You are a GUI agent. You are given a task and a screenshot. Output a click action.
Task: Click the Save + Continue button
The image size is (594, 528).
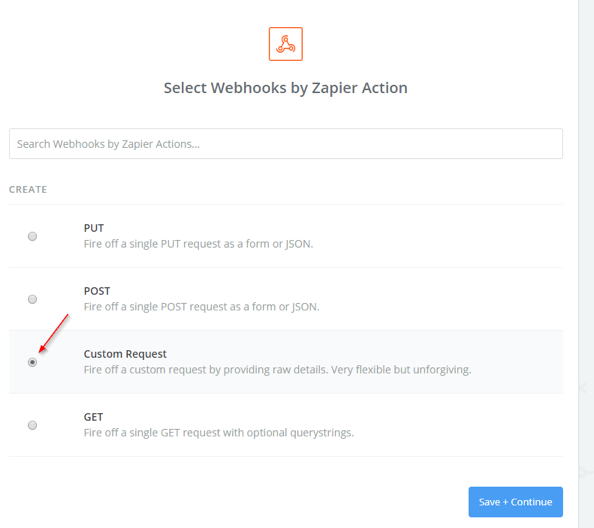click(516, 502)
